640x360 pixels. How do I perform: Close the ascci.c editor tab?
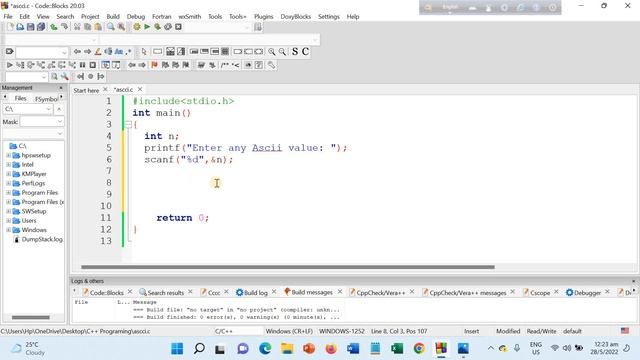click(x=140, y=89)
